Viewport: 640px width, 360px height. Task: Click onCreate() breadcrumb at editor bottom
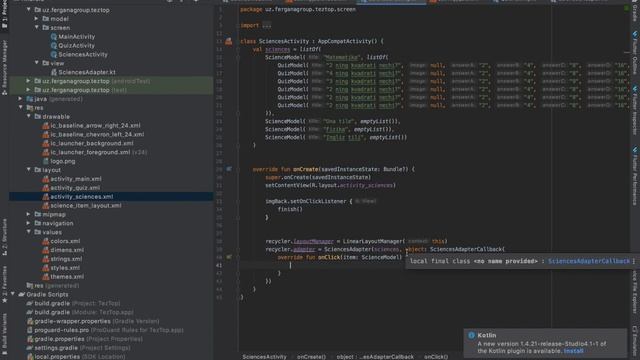pos(311,357)
